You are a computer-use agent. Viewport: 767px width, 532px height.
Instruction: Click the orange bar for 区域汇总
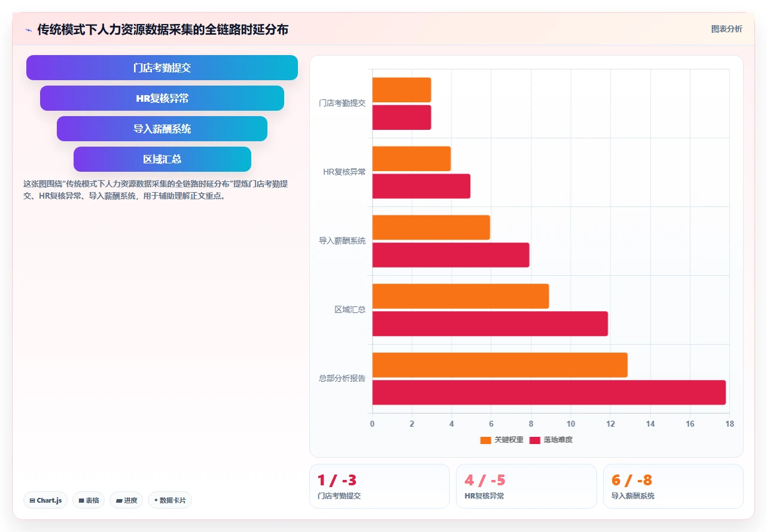click(461, 296)
